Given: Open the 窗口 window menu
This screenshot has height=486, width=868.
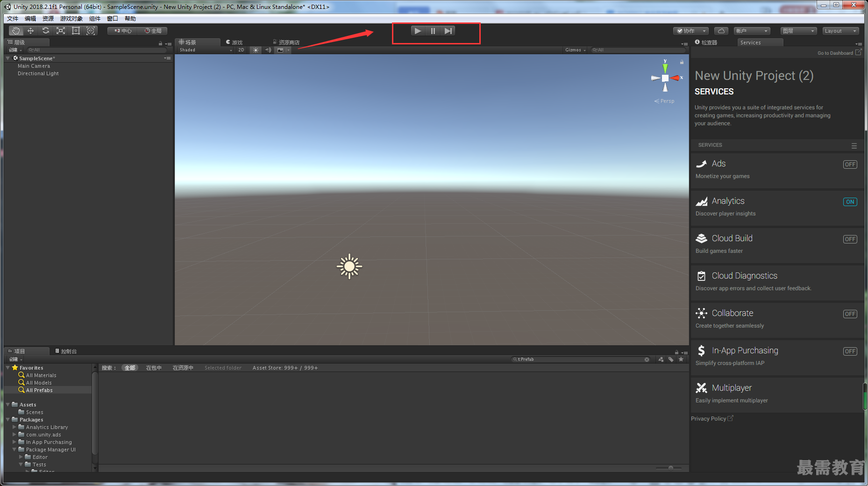Looking at the screenshot, I should coord(113,19).
